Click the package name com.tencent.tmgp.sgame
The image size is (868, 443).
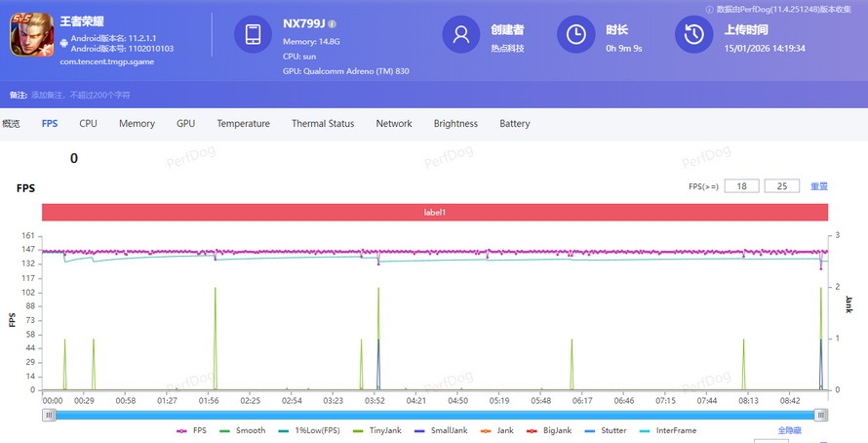click(x=107, y=61)
